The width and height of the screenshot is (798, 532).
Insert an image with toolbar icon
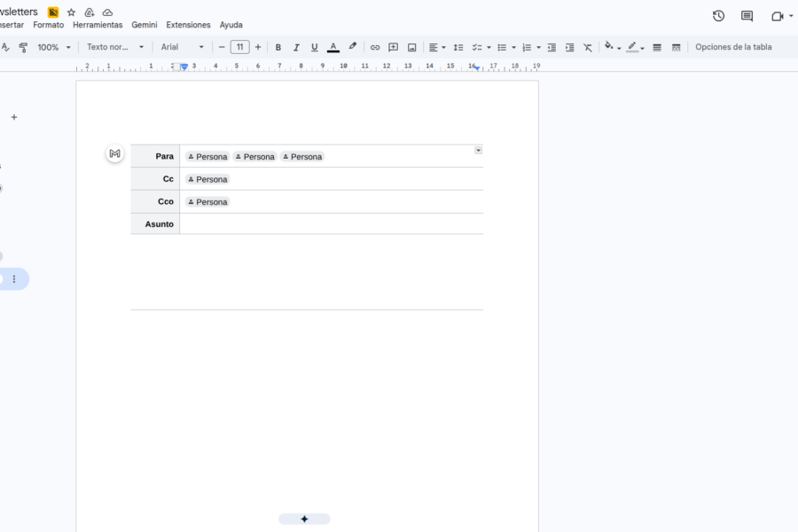(x=411, y=47)
